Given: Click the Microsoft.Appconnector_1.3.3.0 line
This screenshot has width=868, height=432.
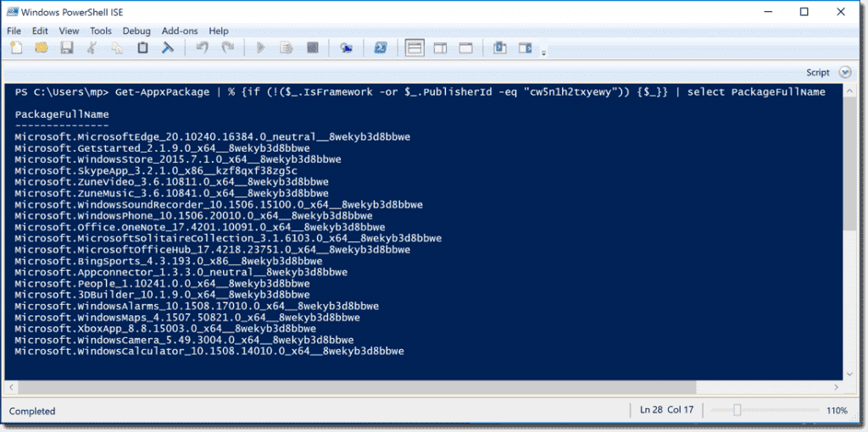Looking at the screenshot, I should point(181,273).
